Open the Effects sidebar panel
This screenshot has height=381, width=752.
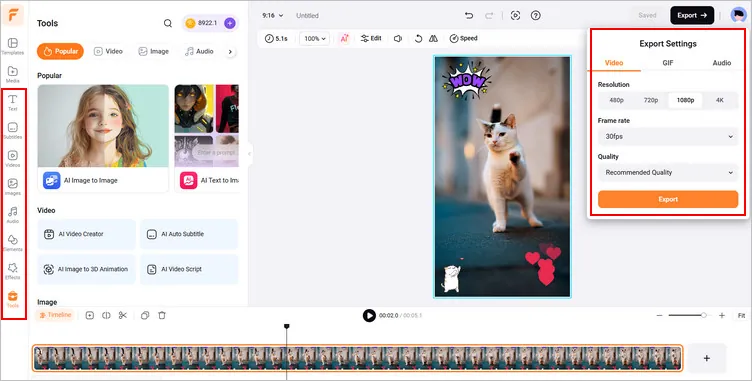point(13,271)
